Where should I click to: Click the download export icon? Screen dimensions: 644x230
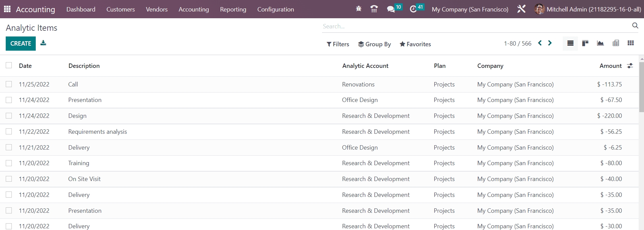point(43,43)
